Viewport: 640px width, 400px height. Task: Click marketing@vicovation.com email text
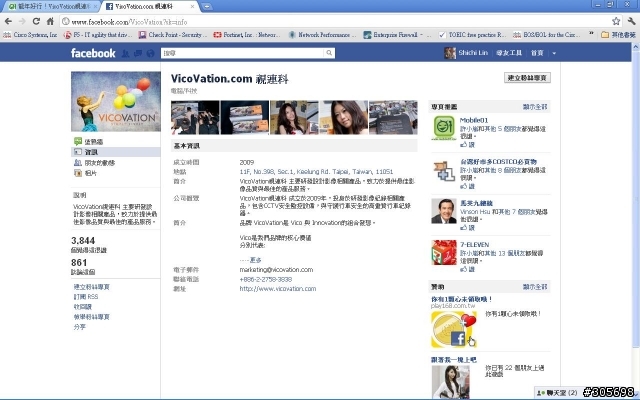tap(276, 269)
